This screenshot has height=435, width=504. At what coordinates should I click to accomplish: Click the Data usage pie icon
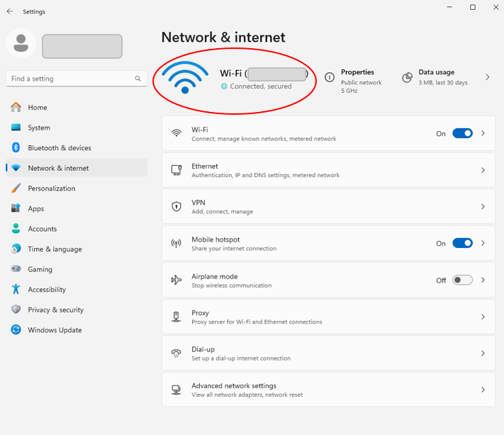407,77
